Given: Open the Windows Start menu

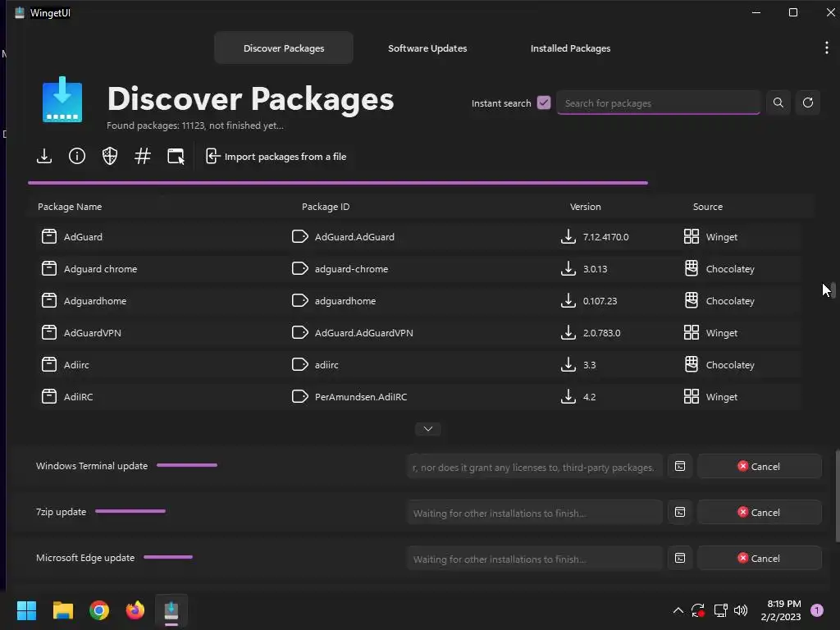Looking at the screenshot, I should (26, 610).
